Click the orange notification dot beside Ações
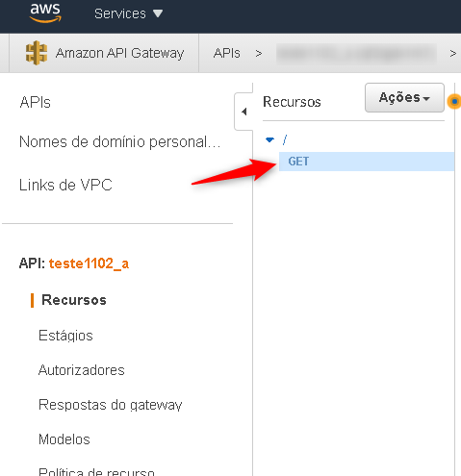Screen dimensions: 461x476 pos(454,102)
